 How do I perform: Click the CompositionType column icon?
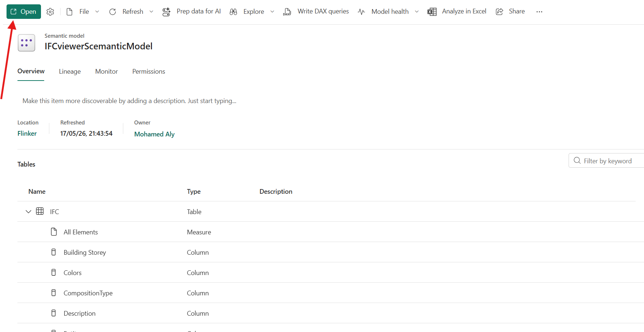pyautogui.click(x=54, y=293)
